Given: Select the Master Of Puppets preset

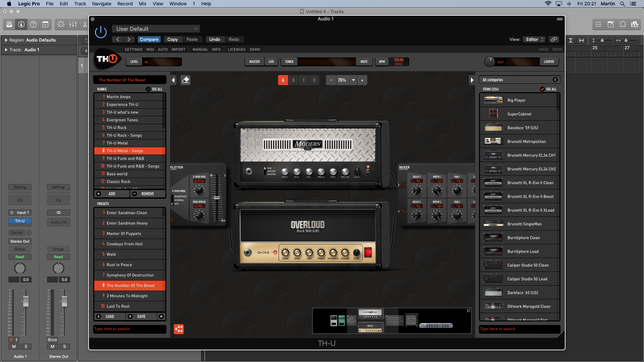Looking at the screenshot, I should tap(130, 234).
